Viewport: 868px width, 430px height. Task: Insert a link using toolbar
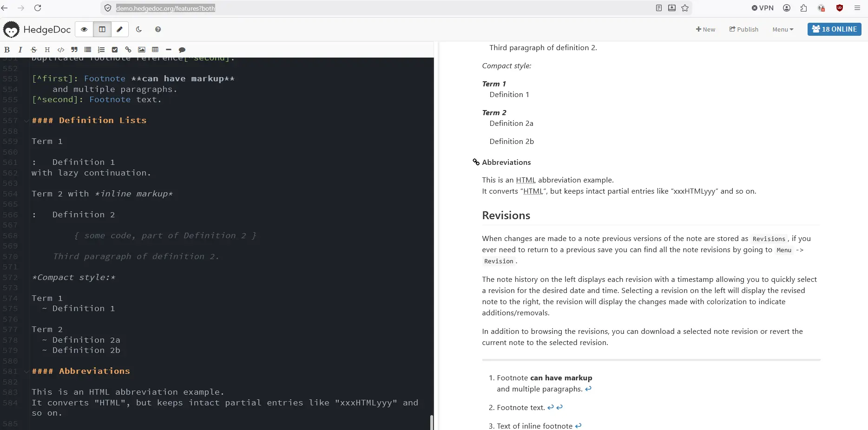(128, 50)
